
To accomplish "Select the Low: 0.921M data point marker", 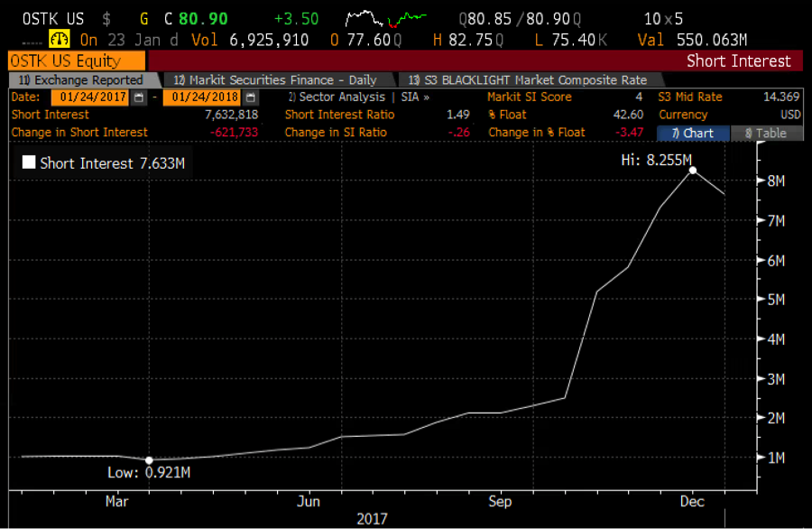I will 149,460.
